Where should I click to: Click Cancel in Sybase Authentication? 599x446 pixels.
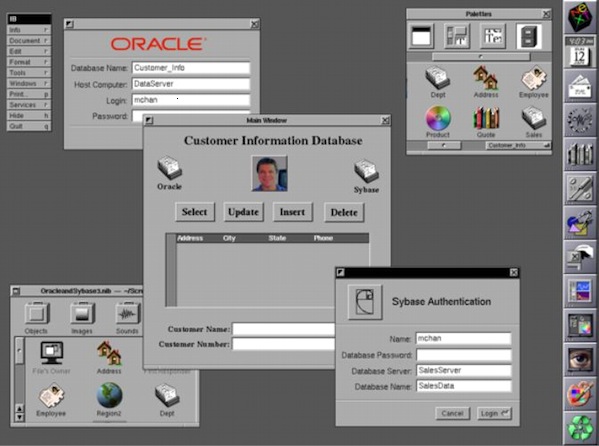453,414
